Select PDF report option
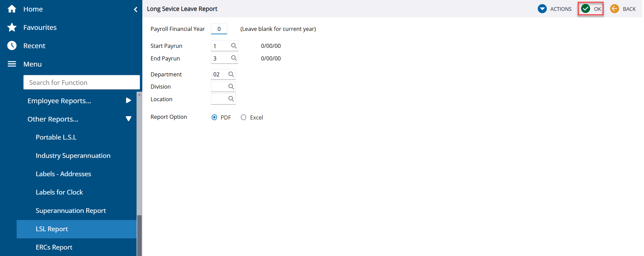Viewport: 644px width, 256px height. tap(214, 117)
